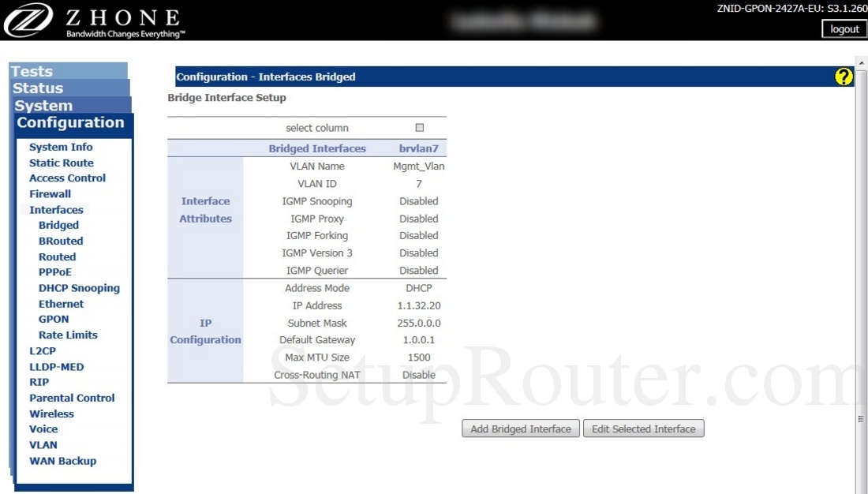Open the help question mark icon
The height and width of the screenshot is (494, 868).
coord(844,77)
